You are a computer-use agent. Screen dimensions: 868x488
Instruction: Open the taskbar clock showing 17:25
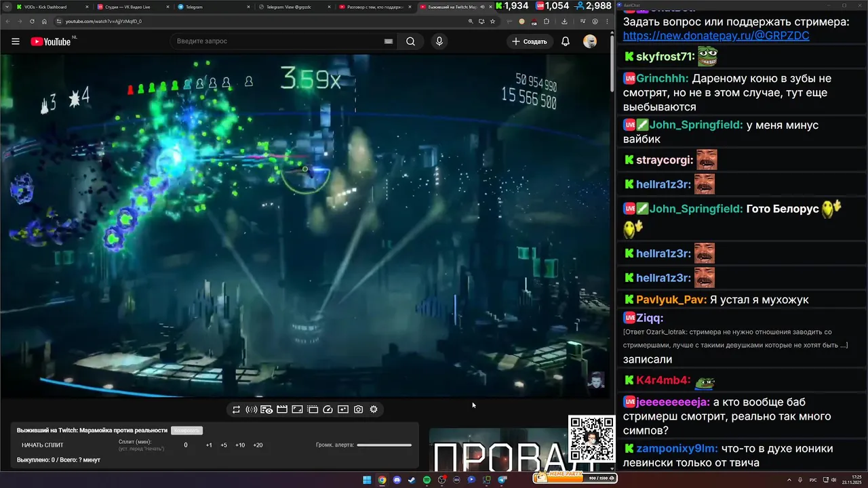[852, 480]
